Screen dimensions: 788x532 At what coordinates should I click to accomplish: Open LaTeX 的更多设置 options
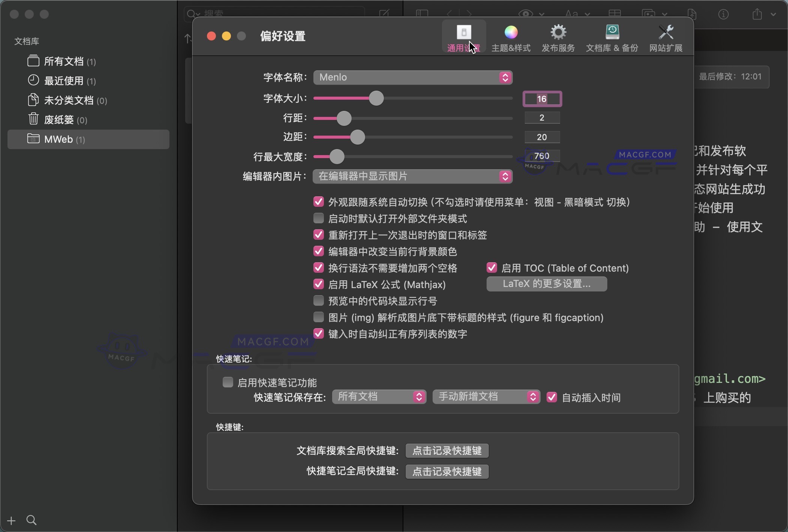546,284
